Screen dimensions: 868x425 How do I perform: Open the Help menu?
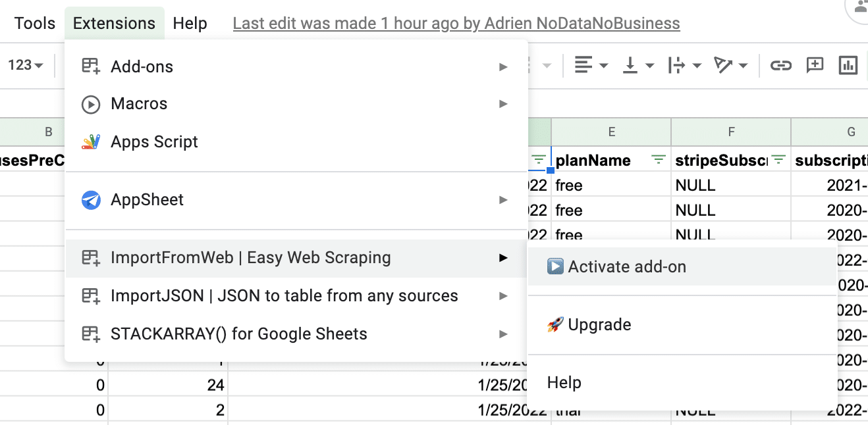(190, 22)
